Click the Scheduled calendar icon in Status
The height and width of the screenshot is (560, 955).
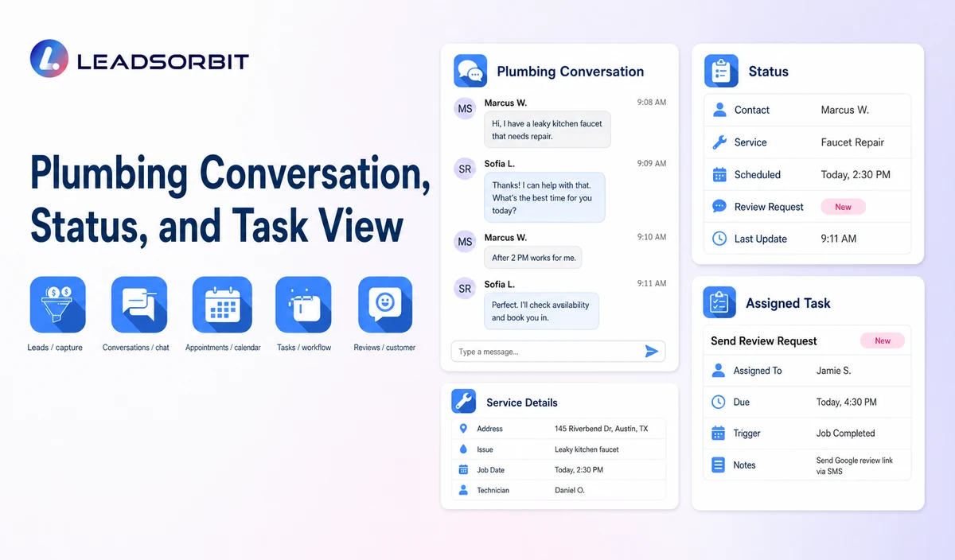[x=719, y=174]
